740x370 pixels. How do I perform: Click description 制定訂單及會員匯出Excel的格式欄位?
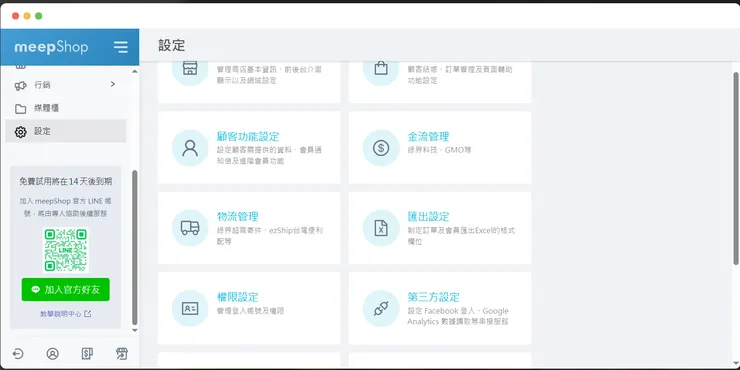coord(461,236)
